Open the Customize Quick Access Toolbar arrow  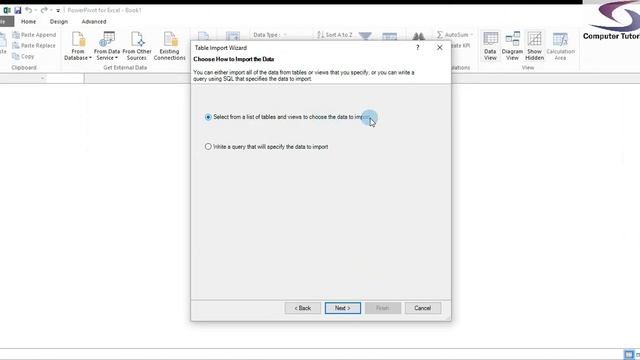[x=58, y=11]
